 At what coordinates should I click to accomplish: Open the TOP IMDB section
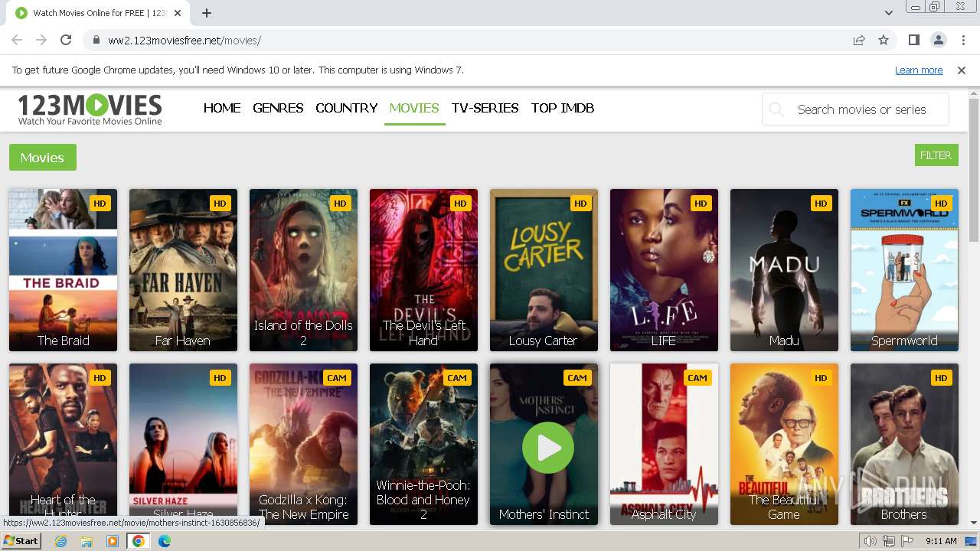563,108
